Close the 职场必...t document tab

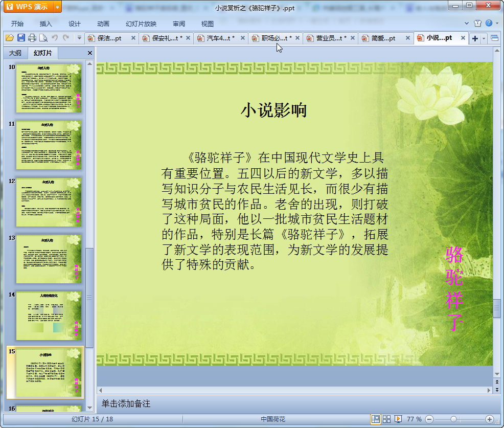pos(297,38)
